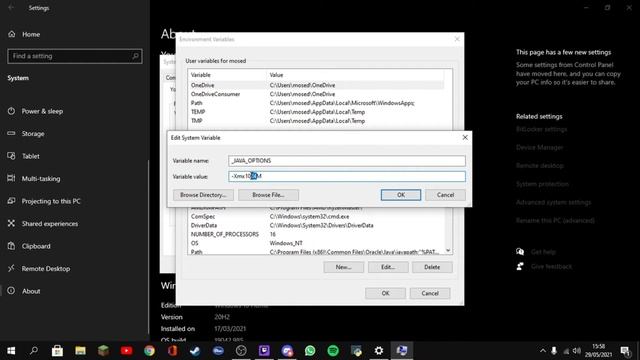Select the OneDrive user variable row
This screenshot has height=360, width=640.
pos(316,85)
